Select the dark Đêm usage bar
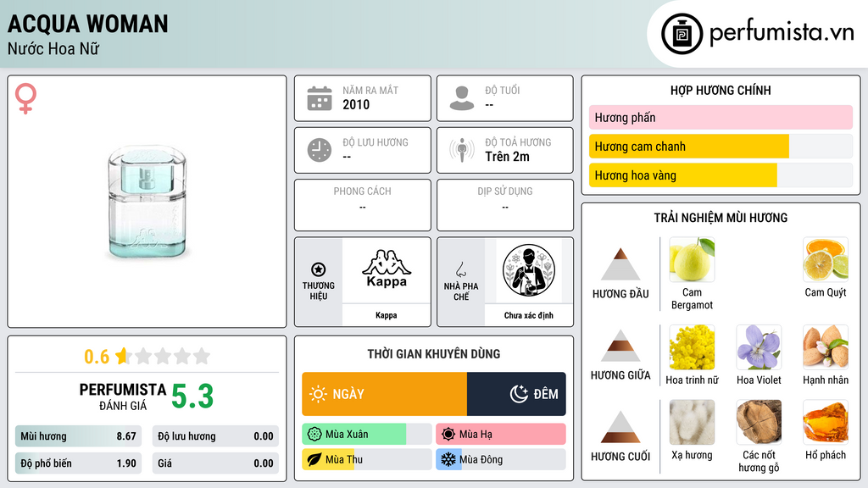This screenshot has height=488, width=868. [x=516, y=394]
